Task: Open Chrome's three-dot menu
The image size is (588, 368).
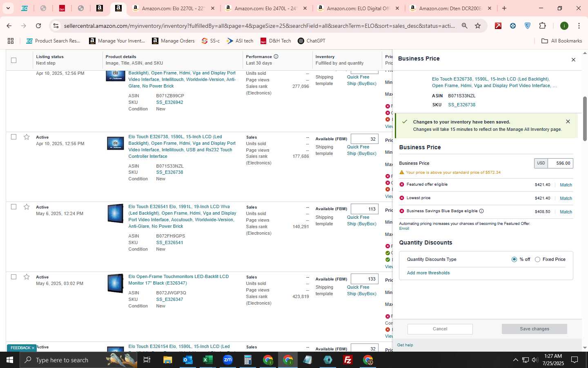Action: coord(579,26)
